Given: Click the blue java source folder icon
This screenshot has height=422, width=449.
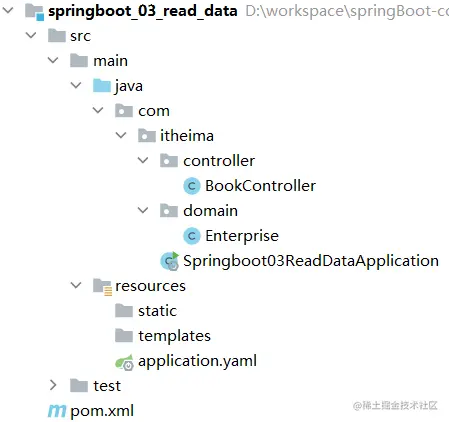Looking at the screenshot, I should [102, 86].
